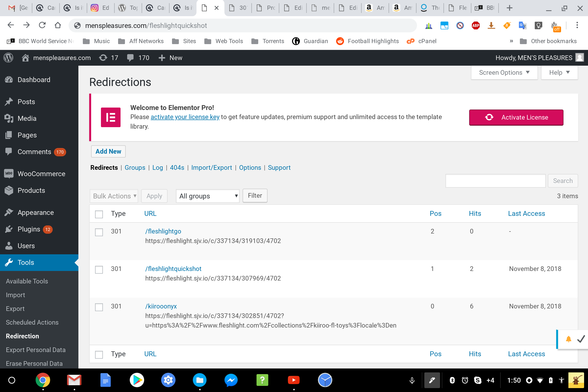Screen dimensions: 588x392
Task: Open WooCommerce in the sidebar menu
Action: click(x=39, y=173)
